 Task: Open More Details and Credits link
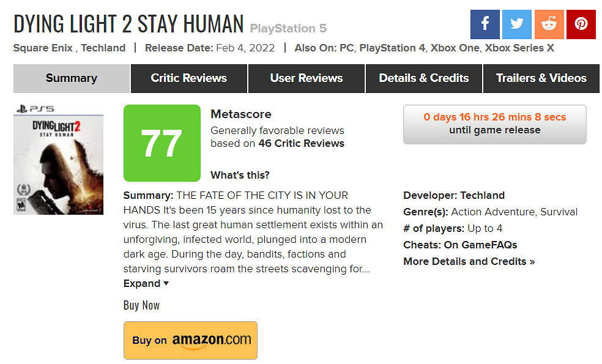[x=469, y=261]
